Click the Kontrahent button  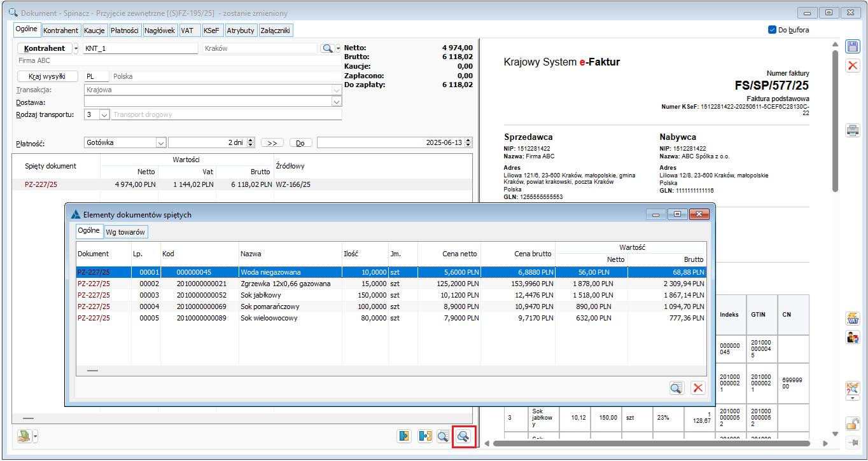point(44,48)
